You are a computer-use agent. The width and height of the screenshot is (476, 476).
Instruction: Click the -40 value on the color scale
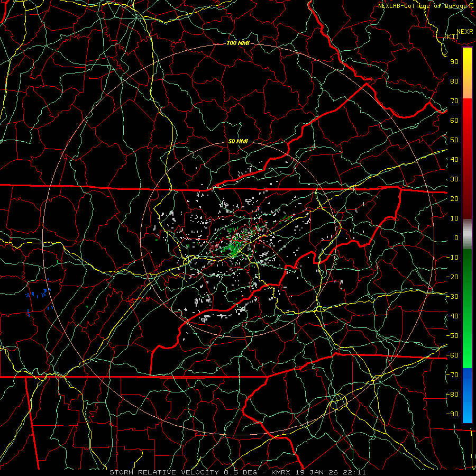(x=452, y=316)
